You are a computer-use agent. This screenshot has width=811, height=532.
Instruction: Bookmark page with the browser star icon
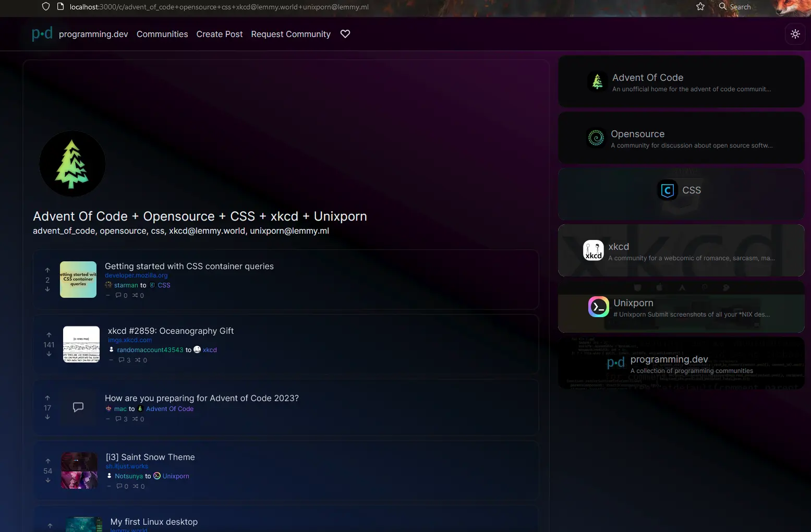[x=700, y=7]
